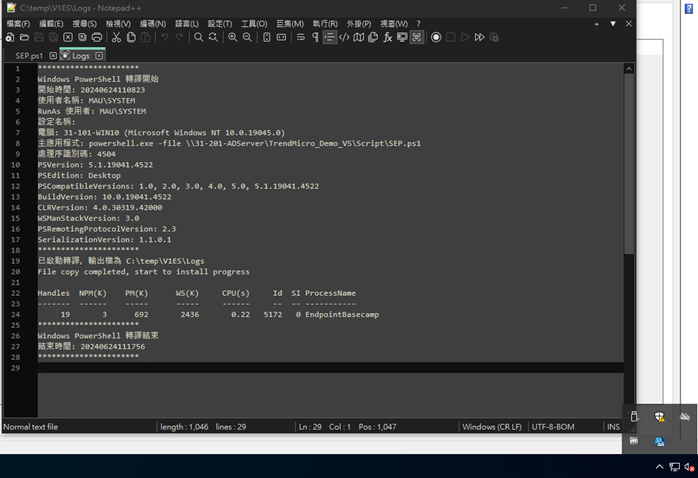Start macro recording with the record icon
Viewport: 698px width, 478px height.
click(x=436, y=37)
